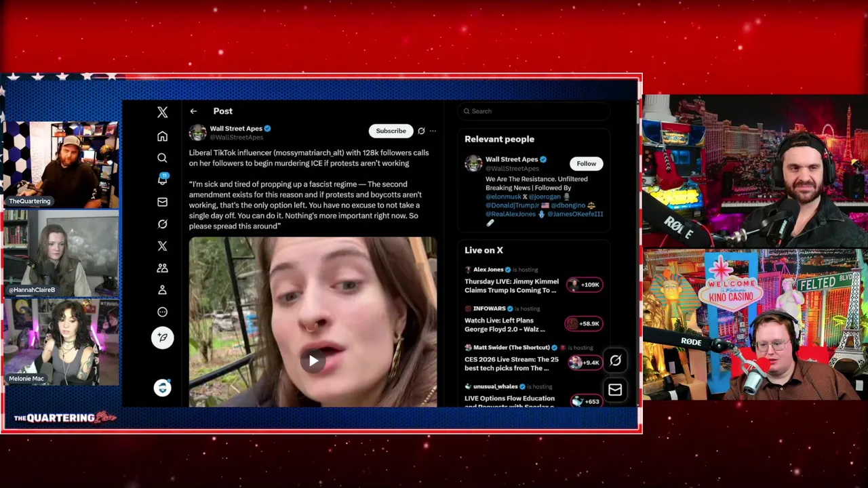Go back using the arrow beside Post
Image resolution: width=868 pixels, height=488 pixels.
(193, 111)
